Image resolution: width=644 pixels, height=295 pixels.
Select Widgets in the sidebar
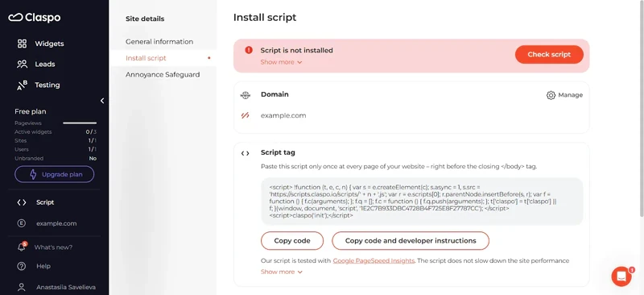coord(49,44)
